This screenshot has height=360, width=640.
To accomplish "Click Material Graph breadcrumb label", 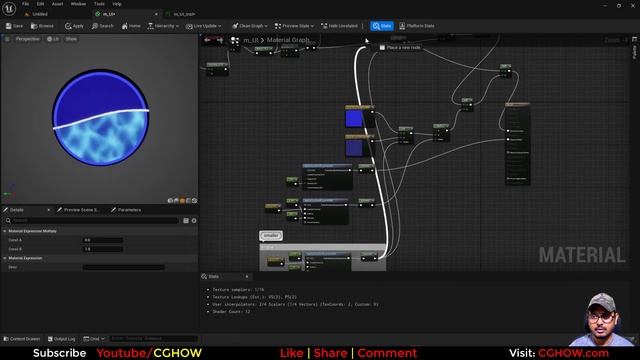I will [x=288, y=40].
